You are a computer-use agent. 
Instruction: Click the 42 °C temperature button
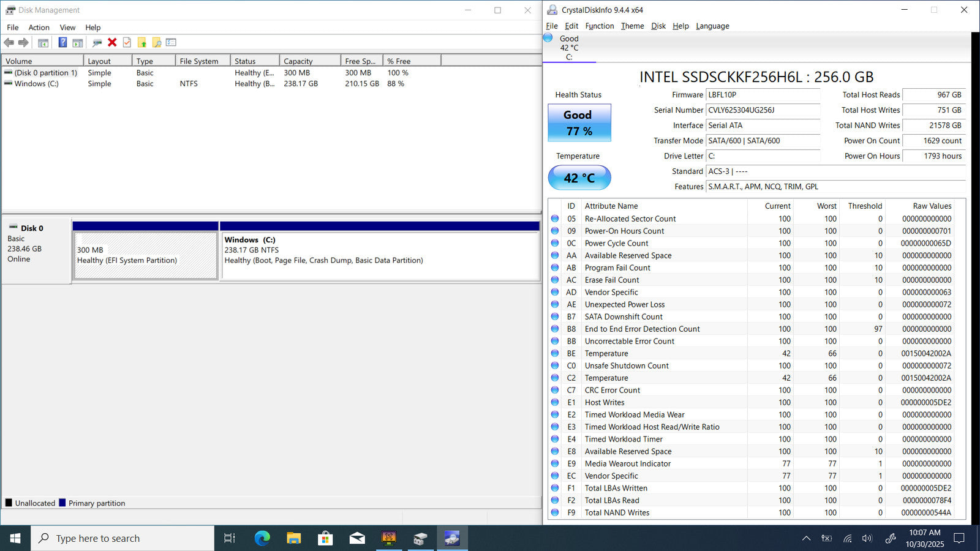coord(579,178)
